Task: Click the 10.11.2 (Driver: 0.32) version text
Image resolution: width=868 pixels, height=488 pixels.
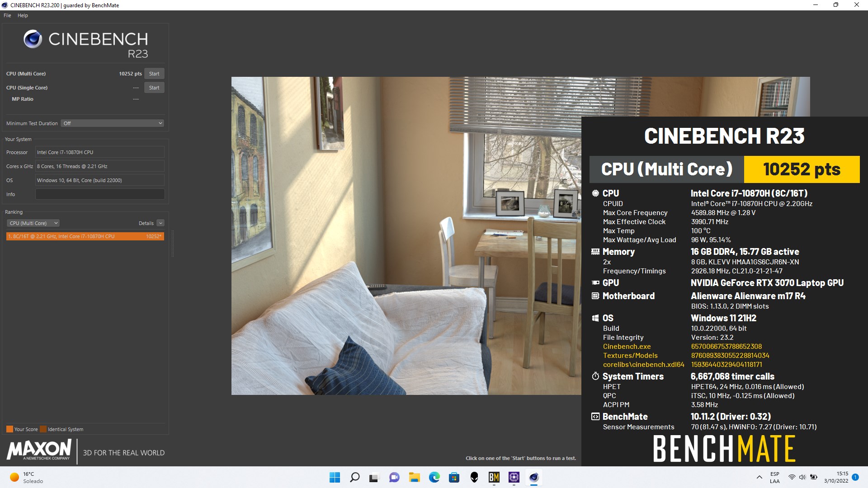Action: click(x=731, y=417)
